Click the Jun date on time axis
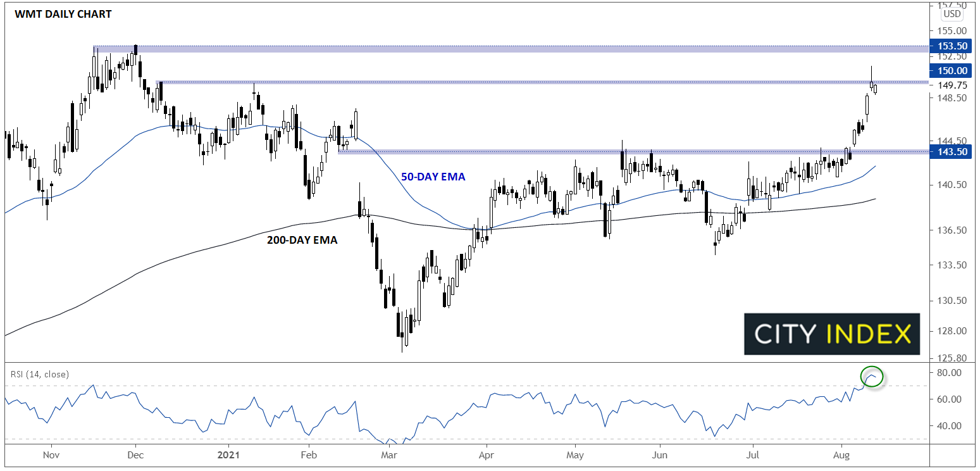The height and width of the screenshot is (471, 980). click(x=659, y=455)
